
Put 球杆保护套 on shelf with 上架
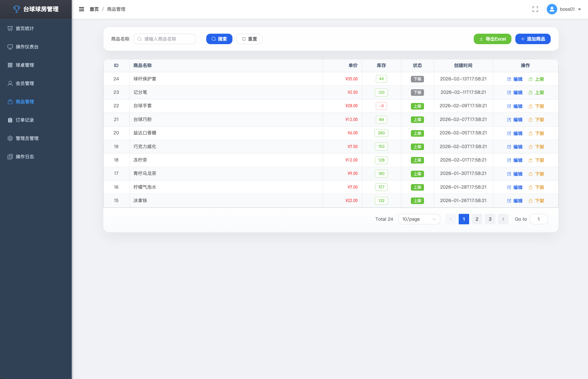click(x=536, y=79)
